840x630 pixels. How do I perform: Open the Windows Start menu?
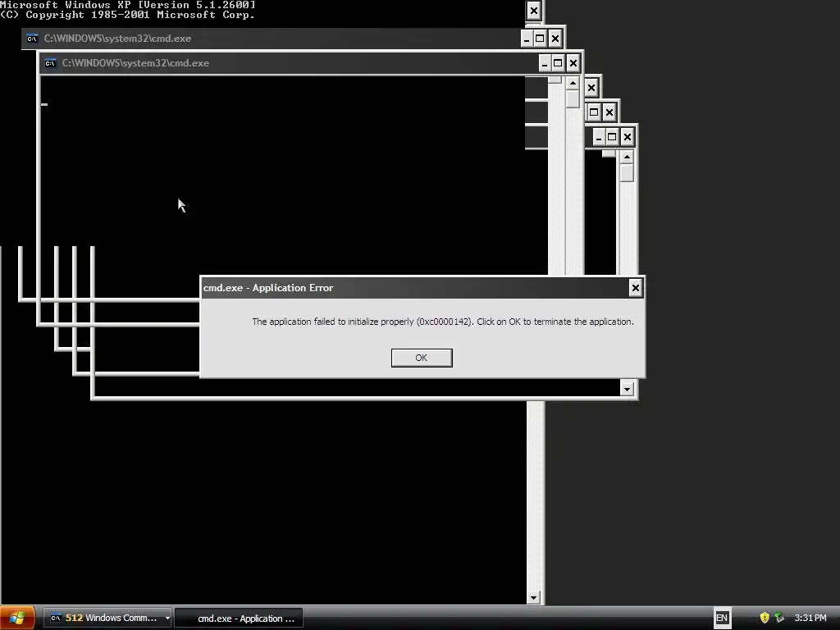coord(17,618)
